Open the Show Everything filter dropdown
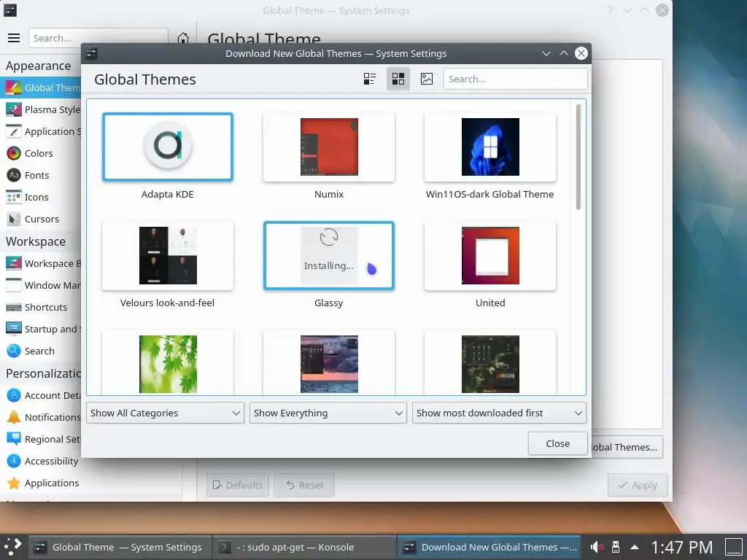Viewport: 747px width, 560px height. [328, 413]
